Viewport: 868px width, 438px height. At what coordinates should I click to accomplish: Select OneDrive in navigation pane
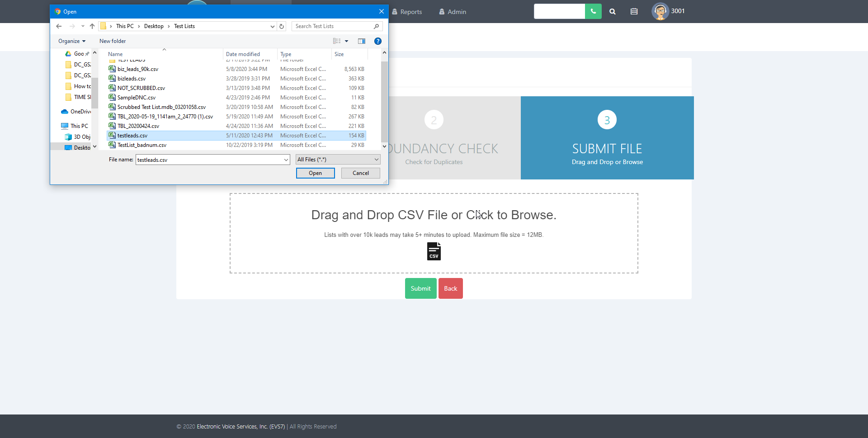75,112
